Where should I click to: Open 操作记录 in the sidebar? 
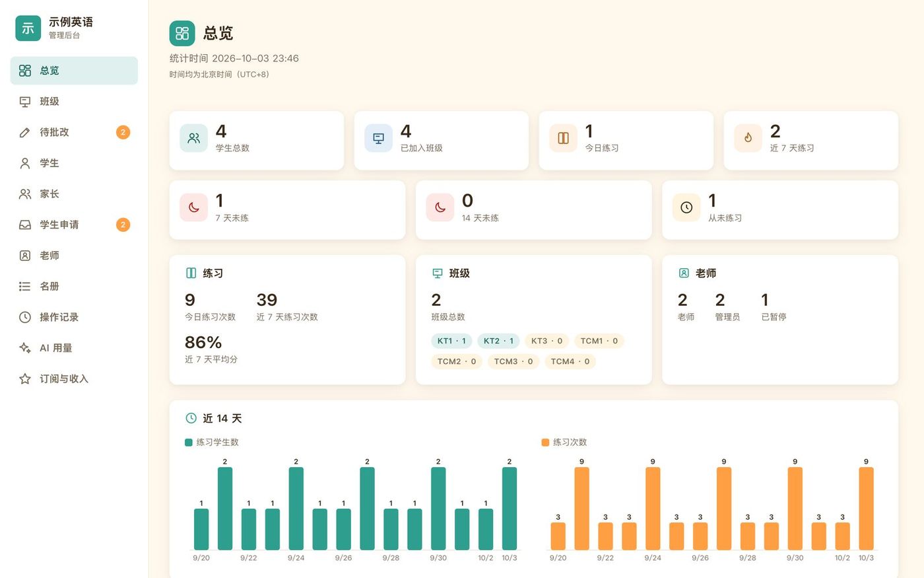pyautogui.click(x=74, y=317)
